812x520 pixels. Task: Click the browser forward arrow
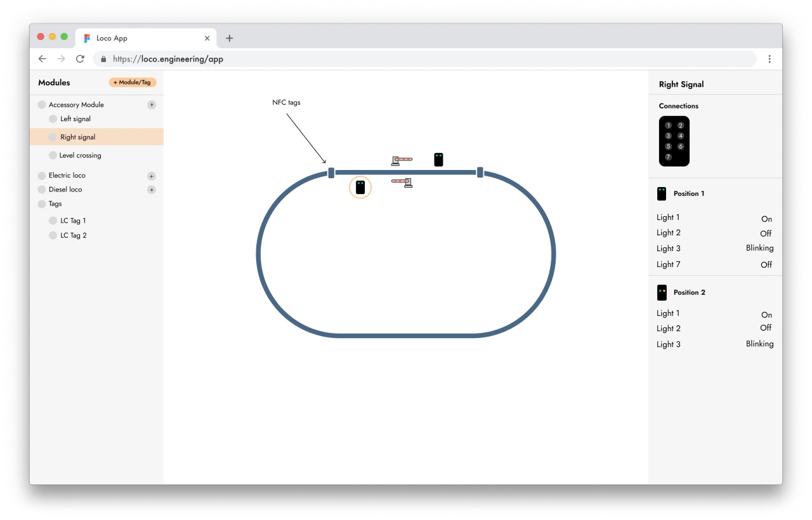[61, 58]
